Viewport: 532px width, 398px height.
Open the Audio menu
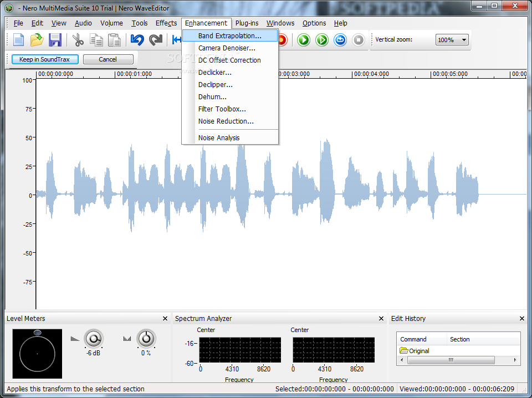83,23
